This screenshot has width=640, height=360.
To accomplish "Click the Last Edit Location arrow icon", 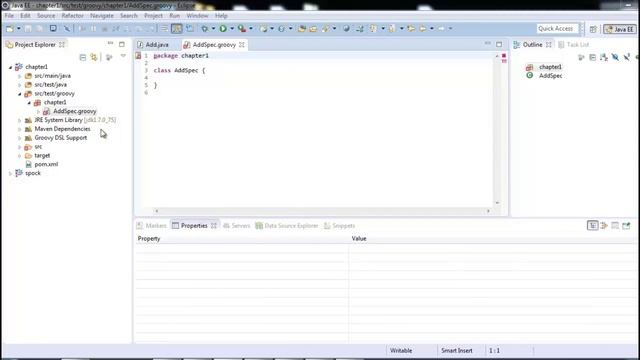I will click(411, 29).
